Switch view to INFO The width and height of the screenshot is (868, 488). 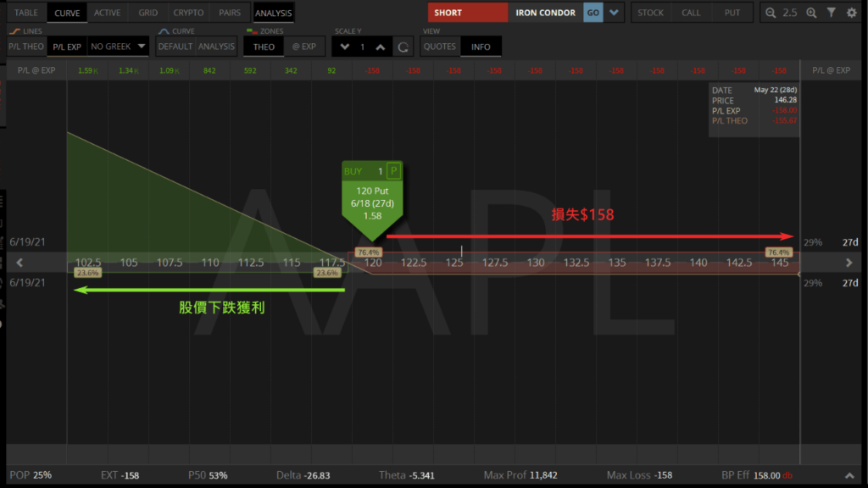point(481,47)
